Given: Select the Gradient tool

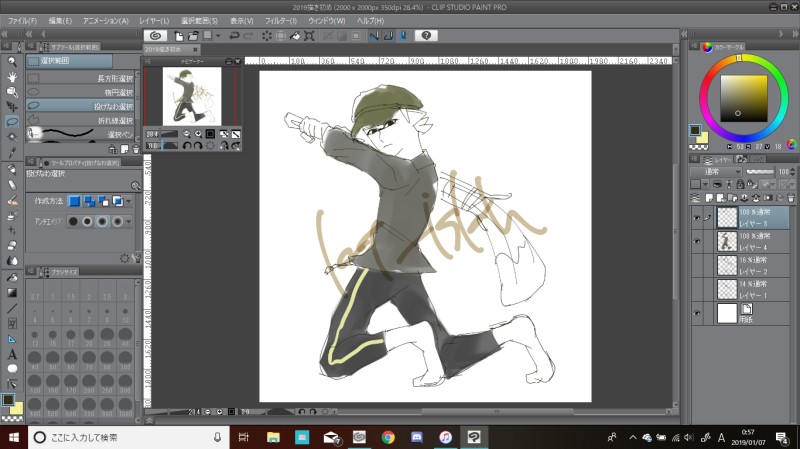Looking at the screenshot, I should (x=12, y=292).
